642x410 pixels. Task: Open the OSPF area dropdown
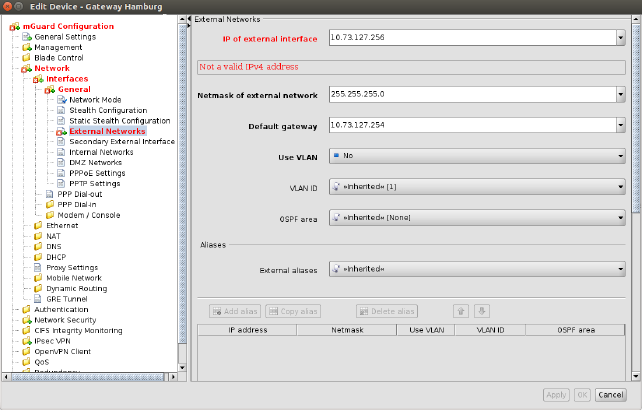[x=621, y=217]
